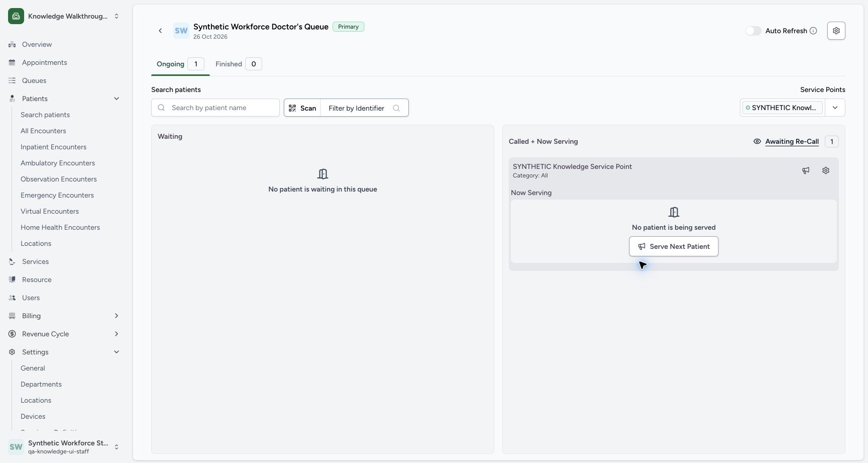This screenshot has height=463, width=868.
Task: Click the Scan button
Action: tap(302, 108)
